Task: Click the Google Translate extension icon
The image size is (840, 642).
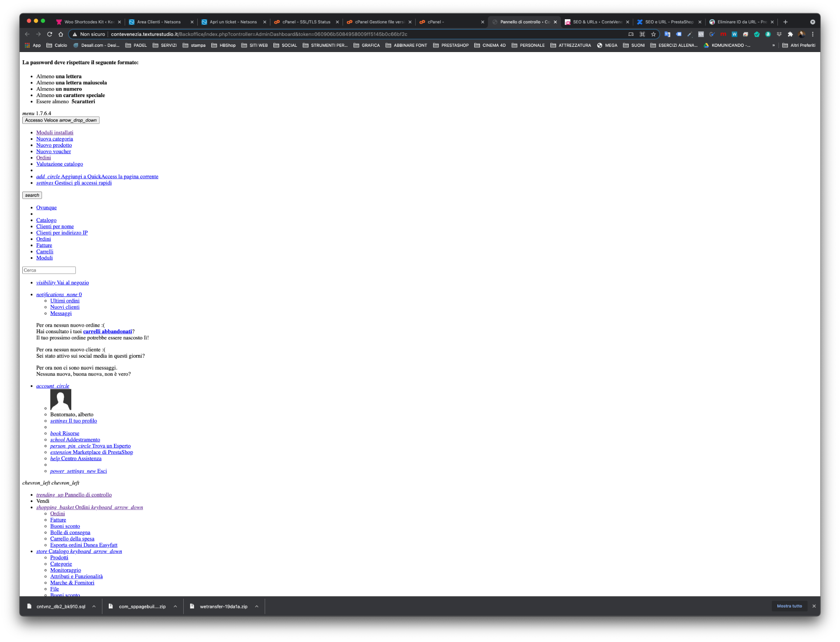Action: tap(667, 34)
